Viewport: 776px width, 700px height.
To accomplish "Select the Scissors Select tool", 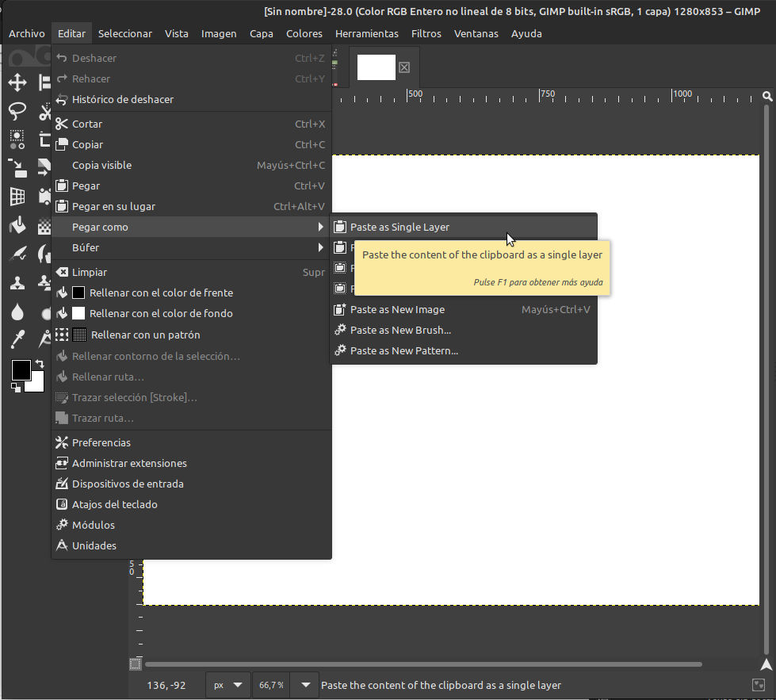I will (44, 111).
